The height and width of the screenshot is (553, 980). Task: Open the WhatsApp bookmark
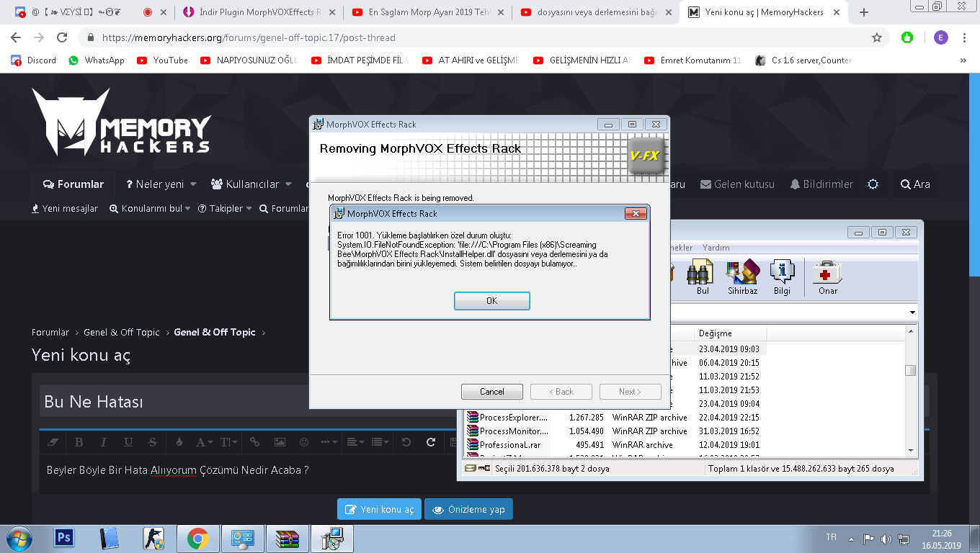tap(97, 60)
